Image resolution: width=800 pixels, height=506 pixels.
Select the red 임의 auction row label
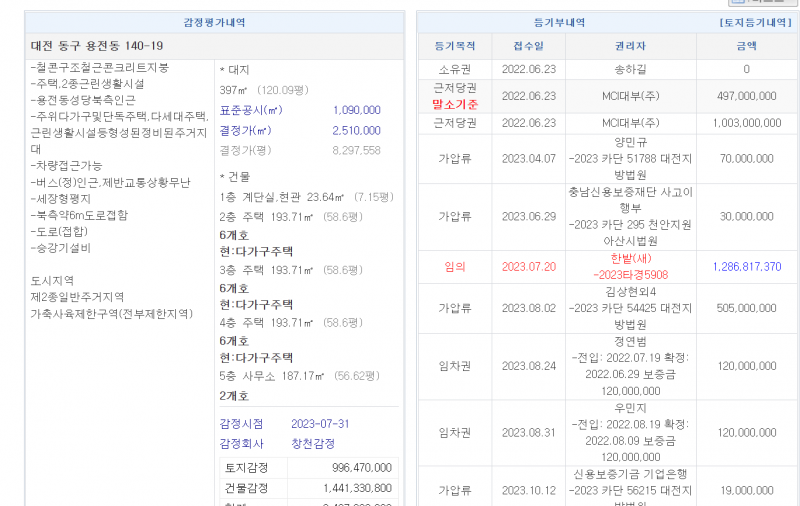pos(455,267)
